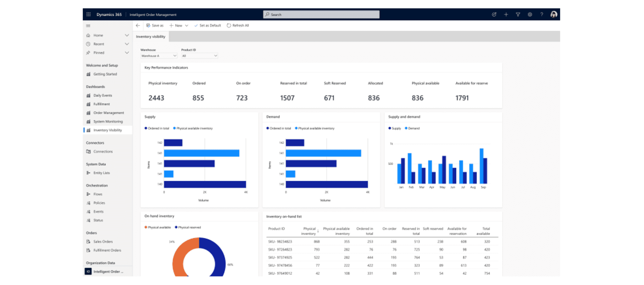Open the settings gear in header
644x285 pixels.
point(530,14)
